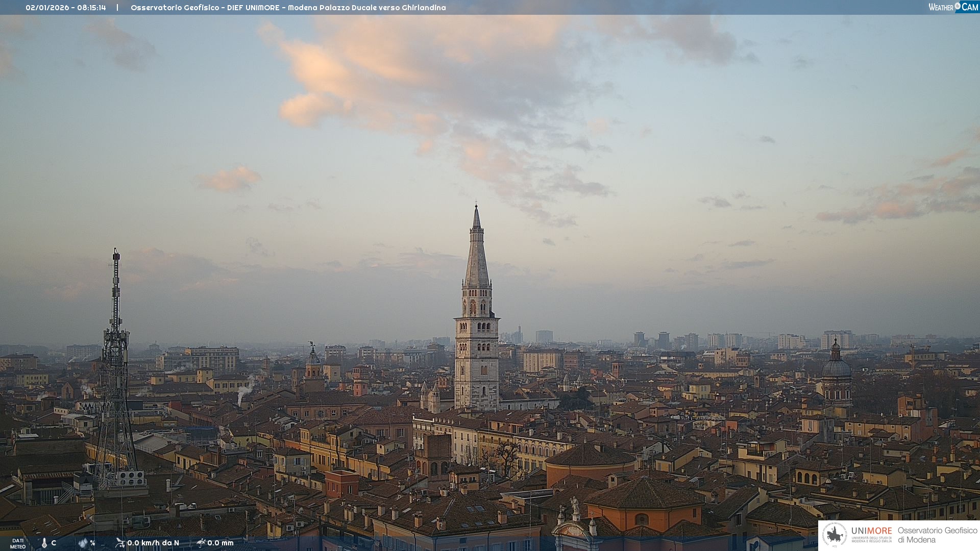Click the 02/01/2026 08:15:14 timestamp
This screenshot has height=551, width=980.
click(x=66, y=8)
